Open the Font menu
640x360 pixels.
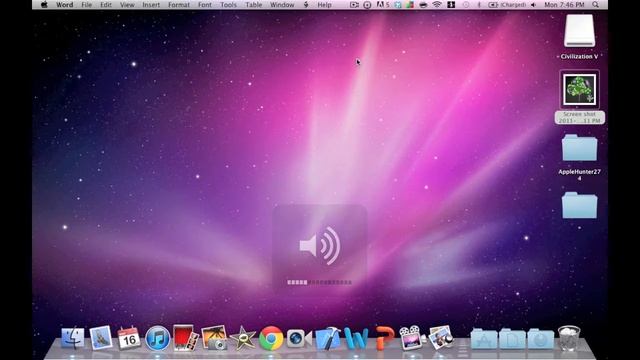205,5
